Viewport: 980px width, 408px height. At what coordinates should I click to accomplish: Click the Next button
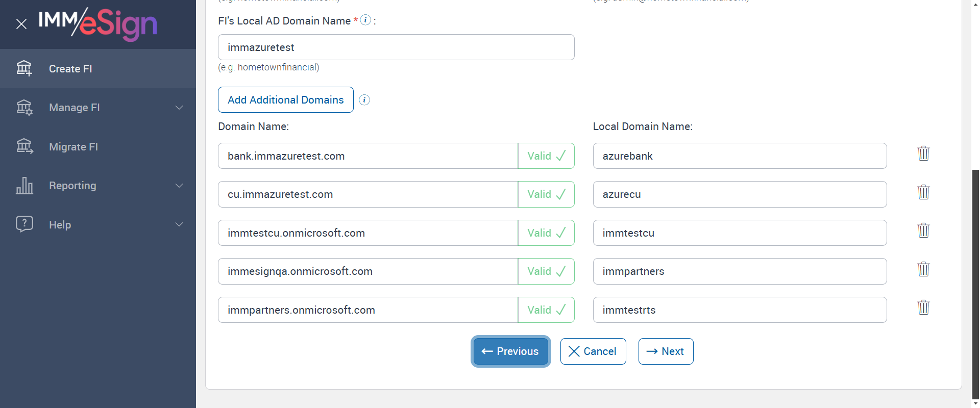(x=666, y=351)
